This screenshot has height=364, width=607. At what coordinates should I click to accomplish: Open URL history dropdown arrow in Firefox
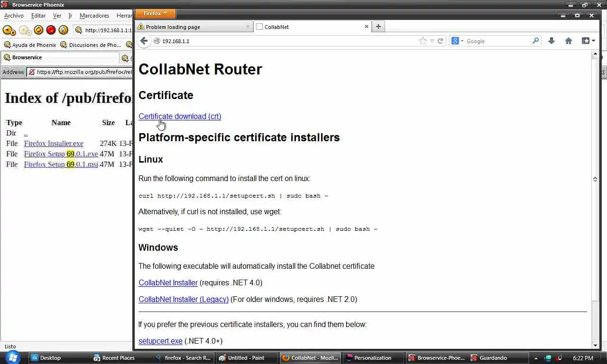432,41
